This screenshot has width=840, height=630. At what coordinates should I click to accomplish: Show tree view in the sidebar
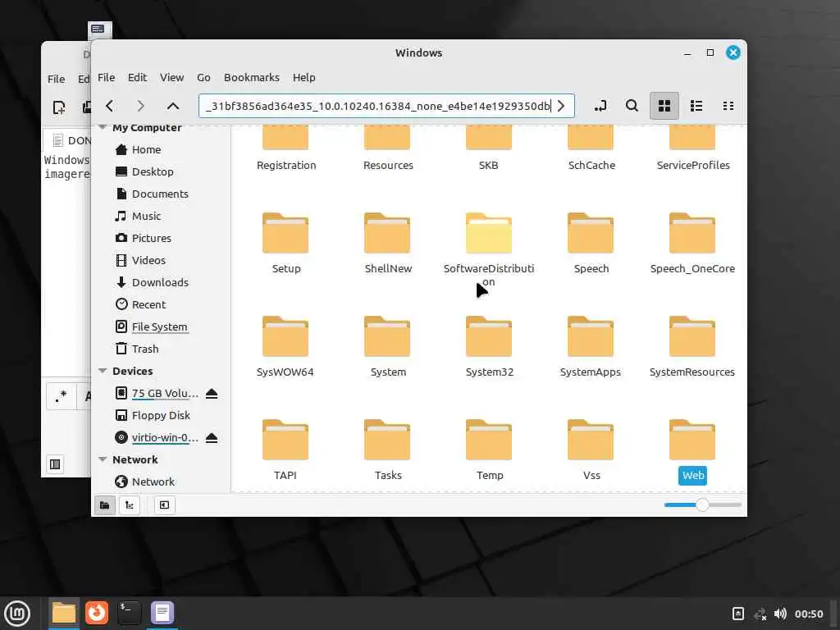[130, 505]
